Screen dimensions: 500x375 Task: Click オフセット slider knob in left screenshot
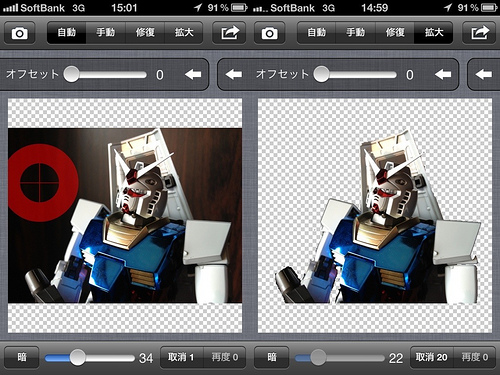point(71,74)
